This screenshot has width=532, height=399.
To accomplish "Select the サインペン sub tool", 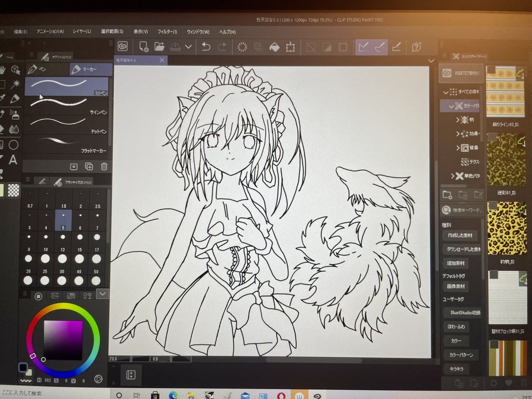I will tap(66, 106).
